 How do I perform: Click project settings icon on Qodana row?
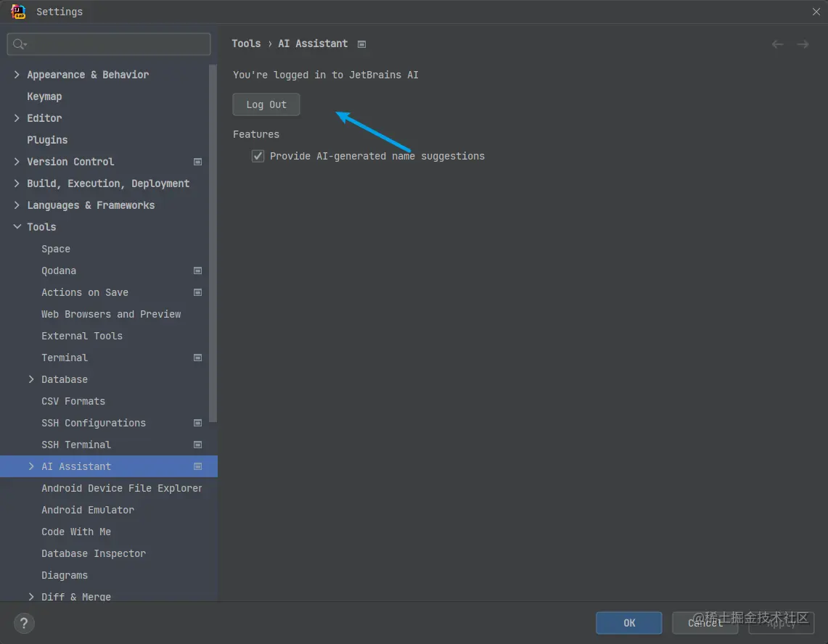(197, 271)
